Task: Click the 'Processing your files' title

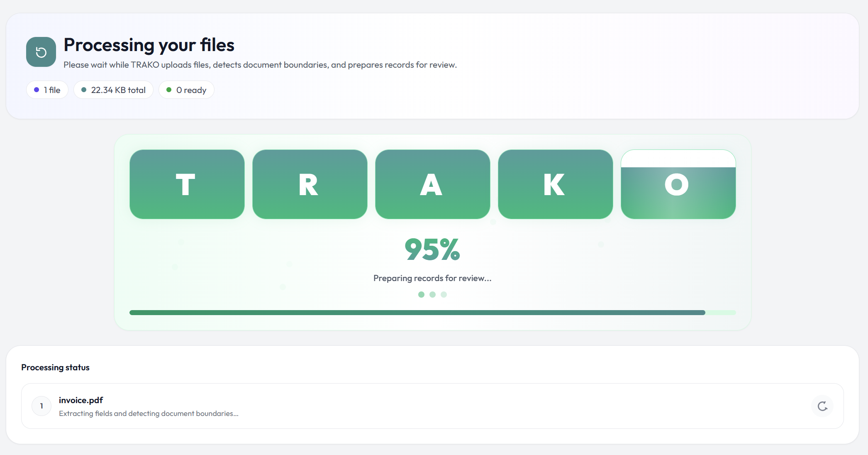Action: pos(149,45)
